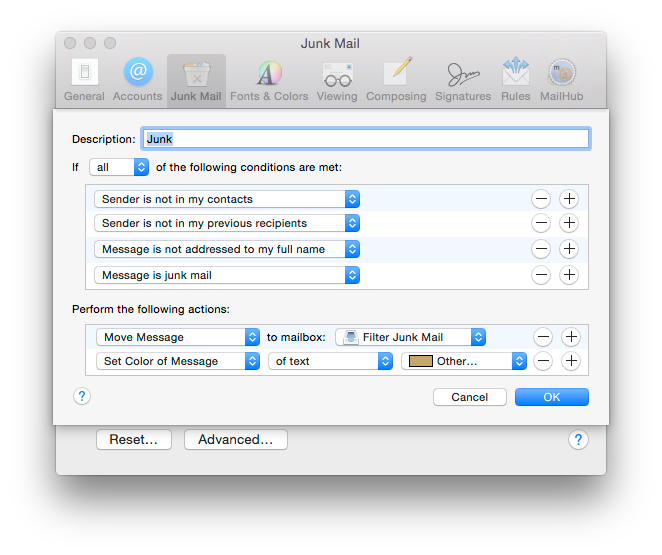This screenshot has height=555, width=662.
Task: Open the Composing preferences icon
Action: click(x=396, y=80)
